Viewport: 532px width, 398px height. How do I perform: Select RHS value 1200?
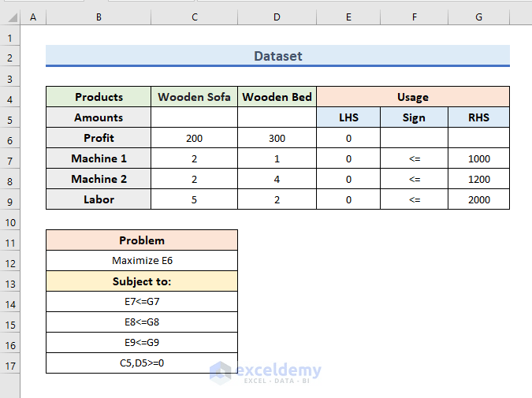(x=478, y=179)
